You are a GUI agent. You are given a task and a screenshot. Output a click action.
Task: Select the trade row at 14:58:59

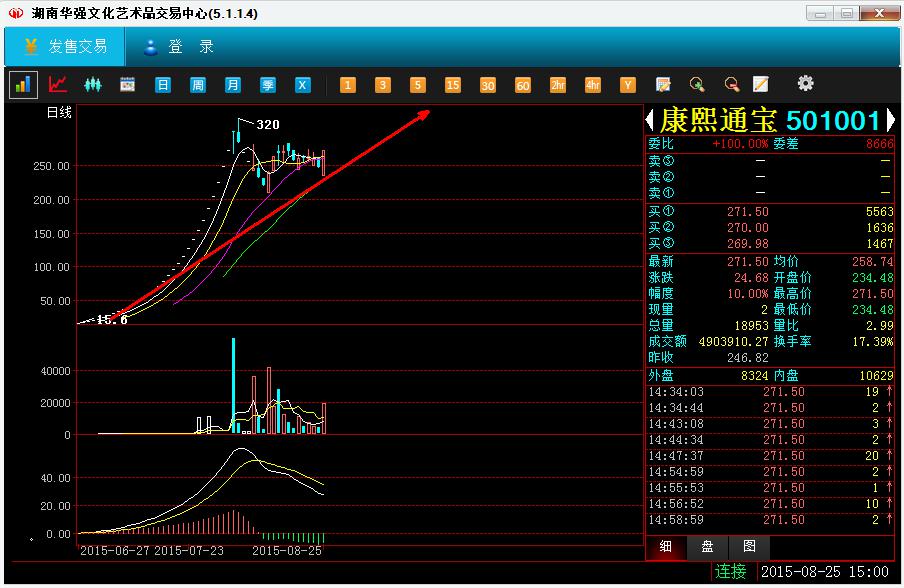point(770,520)
